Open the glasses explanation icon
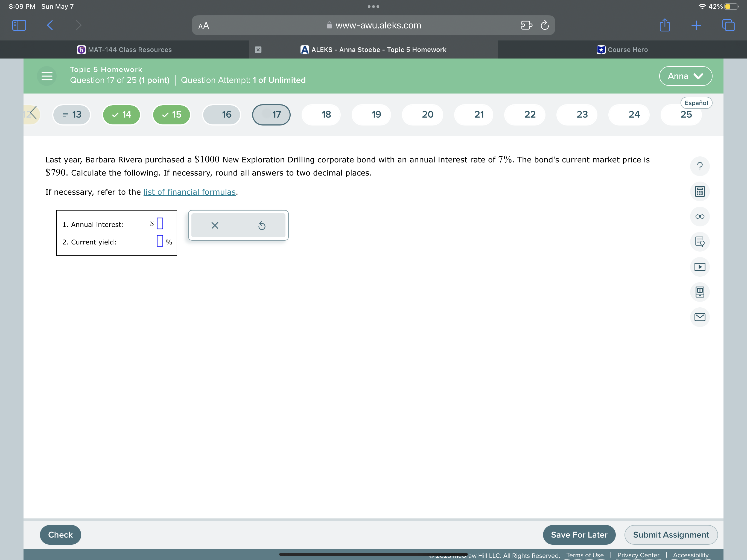 (x=699, y=217)
